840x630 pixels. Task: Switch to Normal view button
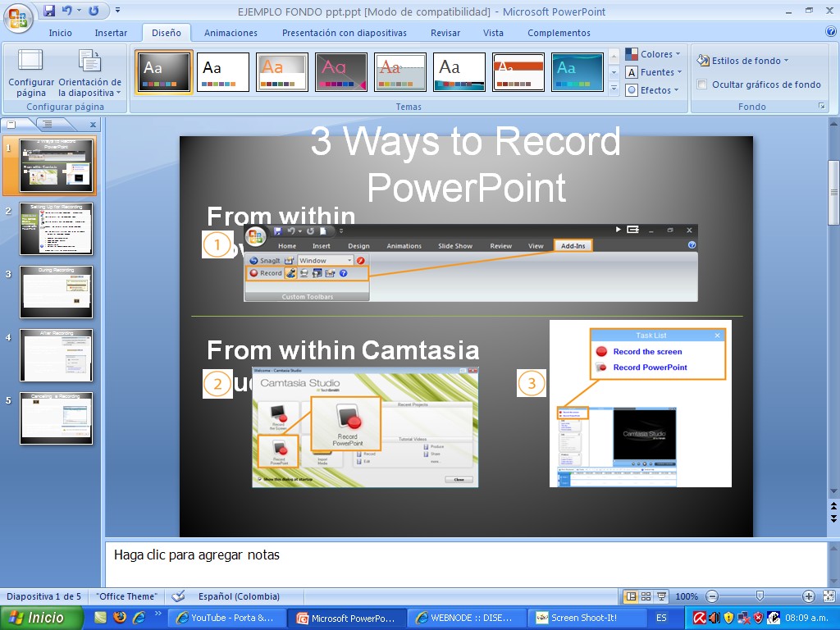pos(631,596)
